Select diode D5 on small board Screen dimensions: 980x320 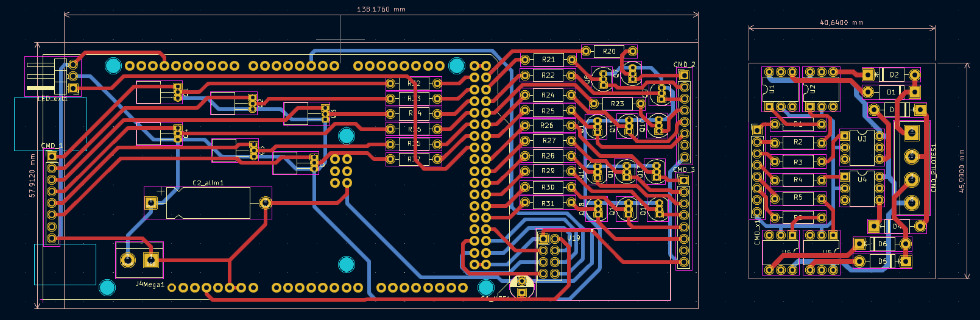coord(882,261)
